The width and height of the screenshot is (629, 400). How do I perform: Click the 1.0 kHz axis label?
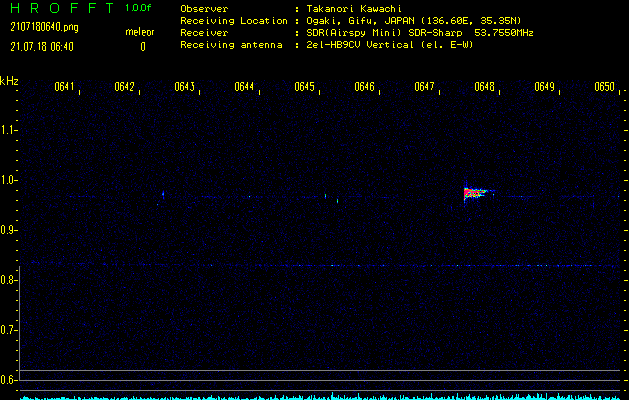click(8, 180)
